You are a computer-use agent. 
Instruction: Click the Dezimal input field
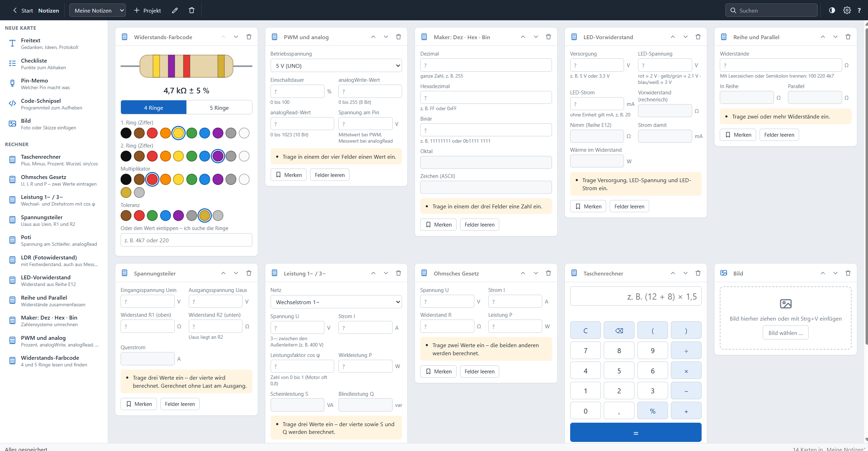(x=486, y=65)
